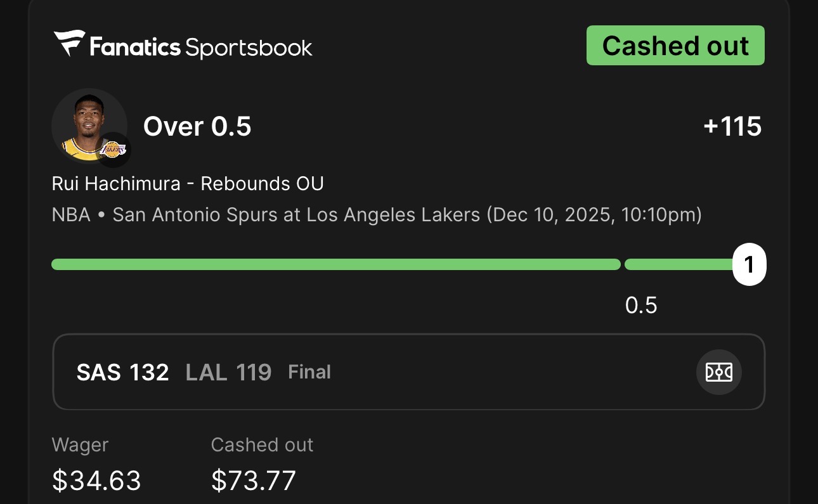Click the Lakers team logo badge
The height and width of the screenshot is (504, 818).
click(x=114, y=150)
